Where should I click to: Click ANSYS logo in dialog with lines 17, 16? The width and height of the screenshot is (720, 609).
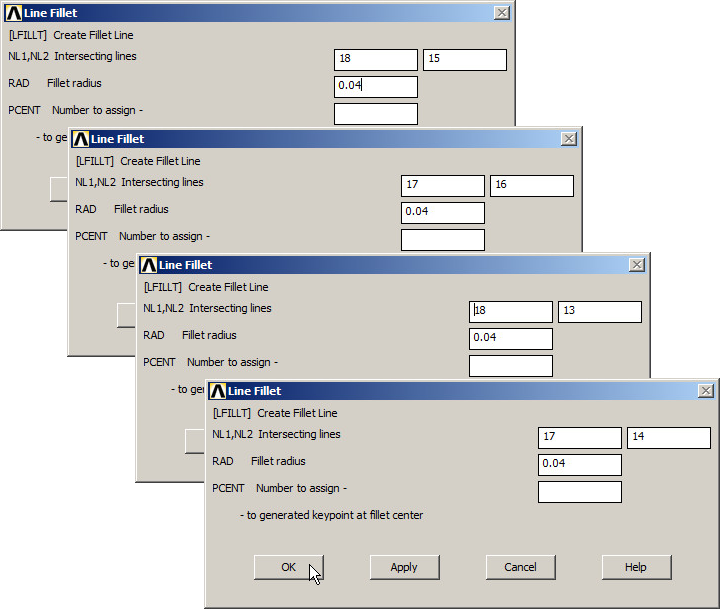80,139
